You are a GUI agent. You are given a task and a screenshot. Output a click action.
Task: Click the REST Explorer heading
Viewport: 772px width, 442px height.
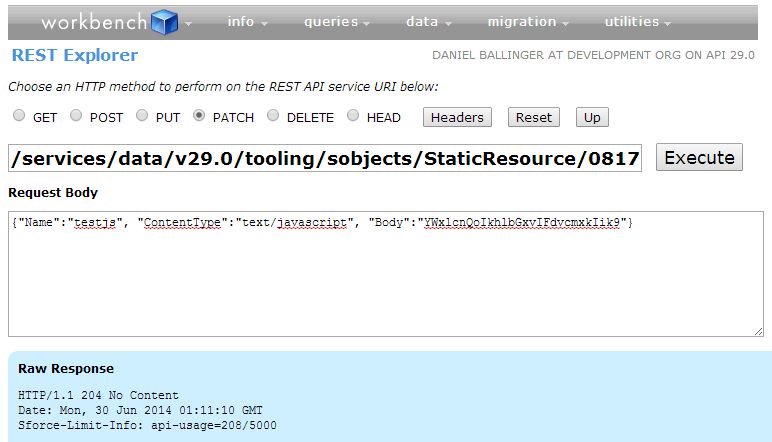(75, 55)
